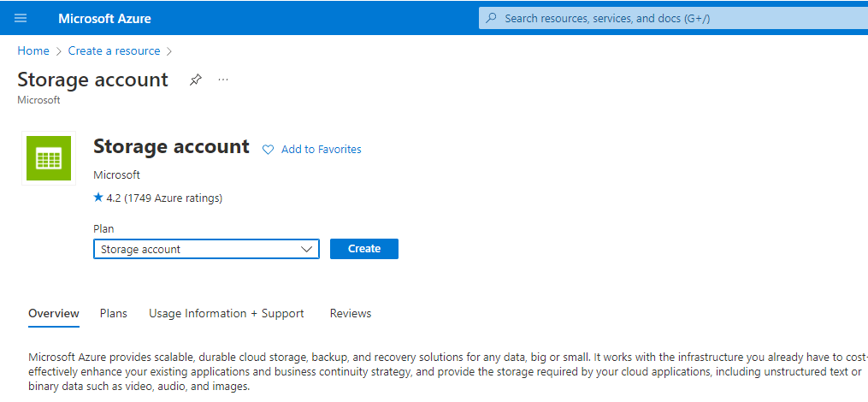
Task: Click the green Storage account logo
Action: (x=49, y=158)
